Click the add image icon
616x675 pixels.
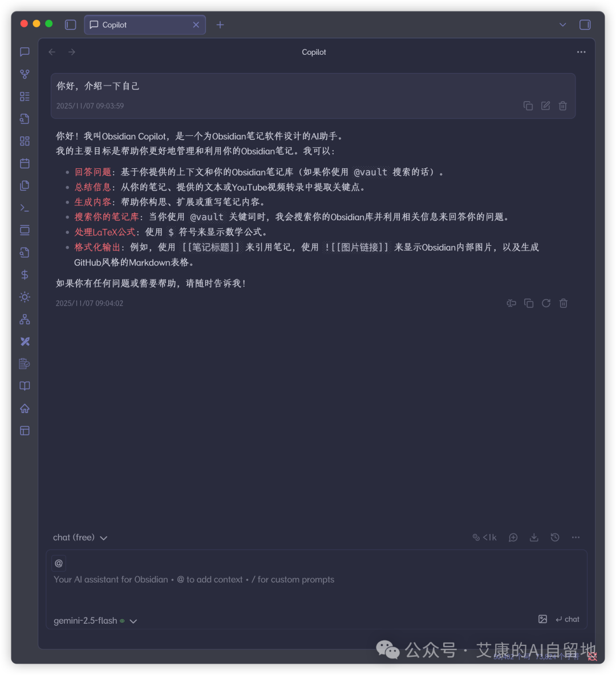[x=542, y=620]
